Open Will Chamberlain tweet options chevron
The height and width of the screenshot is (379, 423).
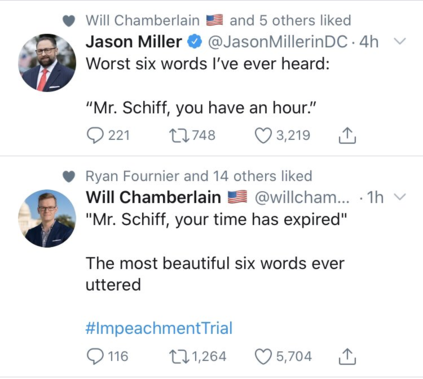coord(400,197)
